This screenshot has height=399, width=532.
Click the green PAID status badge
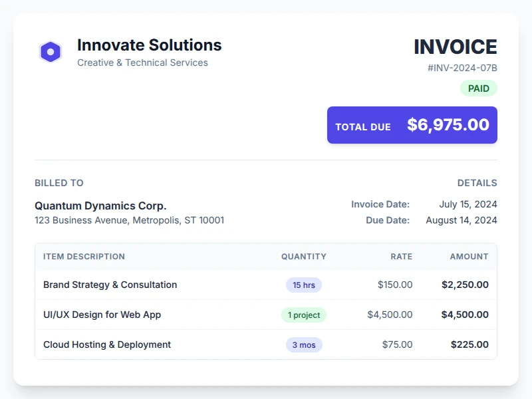click(x=478, y=88)
